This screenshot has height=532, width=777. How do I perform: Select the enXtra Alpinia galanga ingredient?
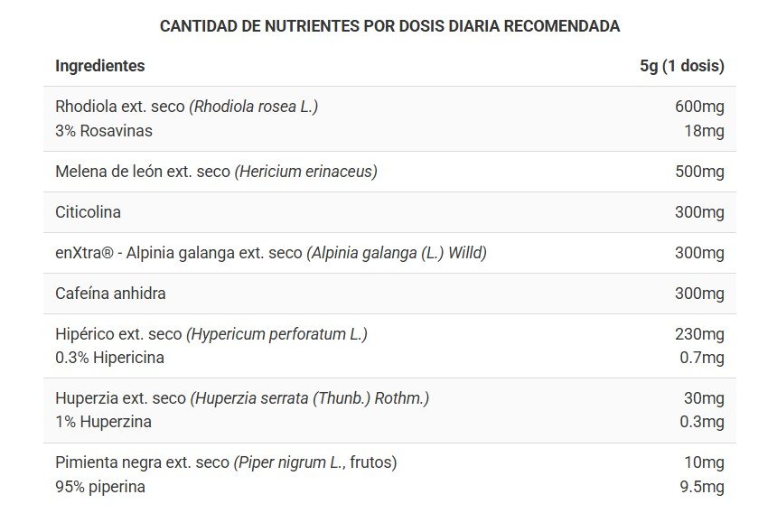pos(270,253)
